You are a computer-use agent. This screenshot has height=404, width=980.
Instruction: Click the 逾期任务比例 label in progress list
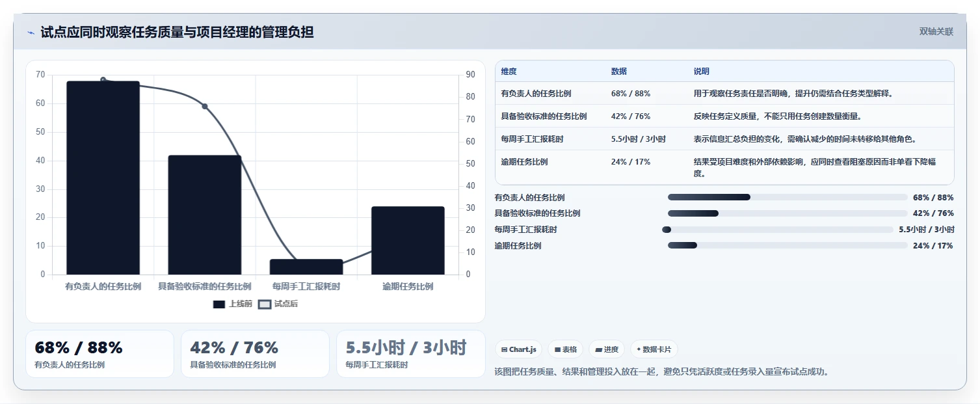click(x=518, y=245)
